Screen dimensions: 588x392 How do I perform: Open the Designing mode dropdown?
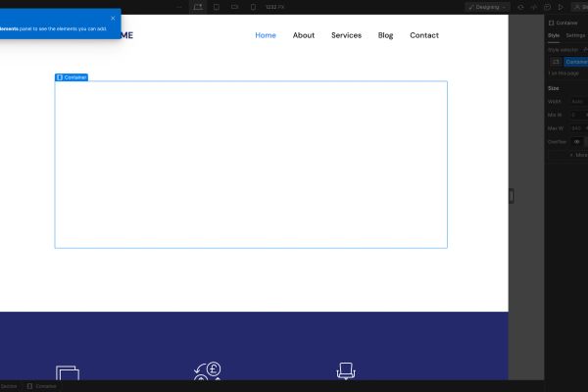(487, 7)
